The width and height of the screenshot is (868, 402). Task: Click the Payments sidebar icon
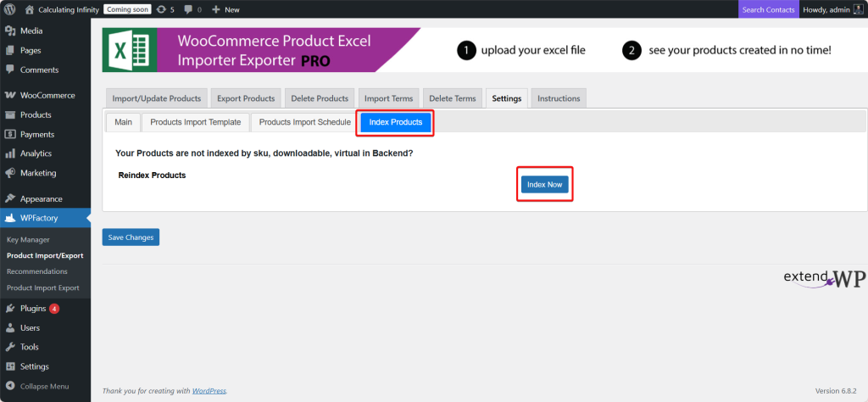pyautogui.click(x=9, y=134)
